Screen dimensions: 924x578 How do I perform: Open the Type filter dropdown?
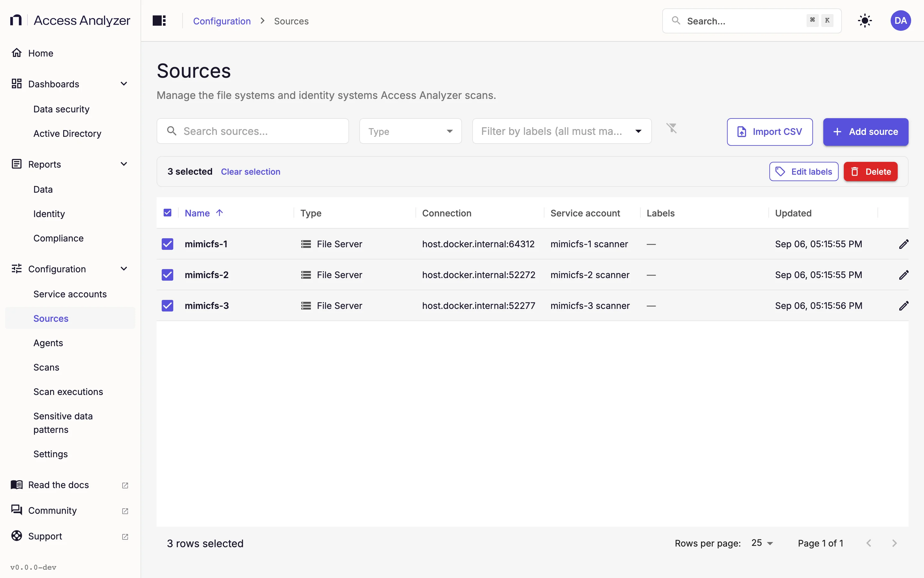point(410,131)
